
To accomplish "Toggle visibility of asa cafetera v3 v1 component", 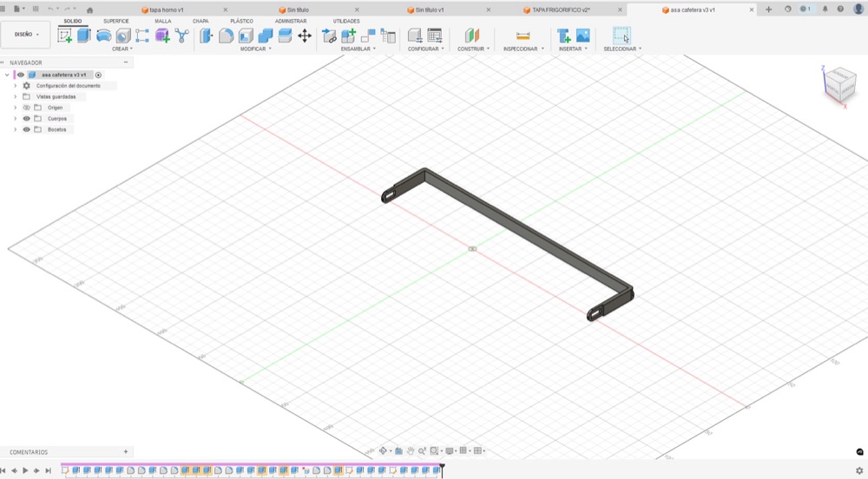I will [x=21, y=75].
